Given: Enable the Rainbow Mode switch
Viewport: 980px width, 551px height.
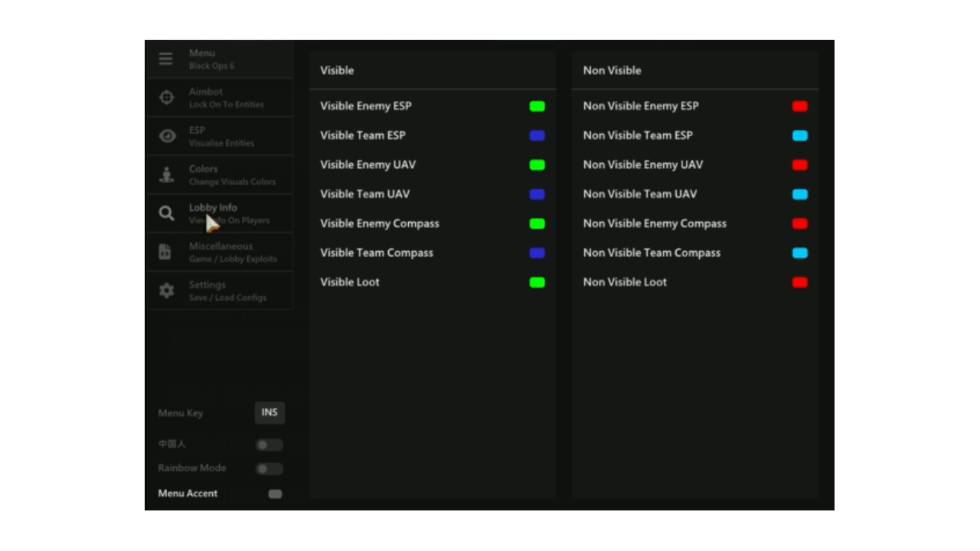Looking at the screenshot, I should (269, 468).
